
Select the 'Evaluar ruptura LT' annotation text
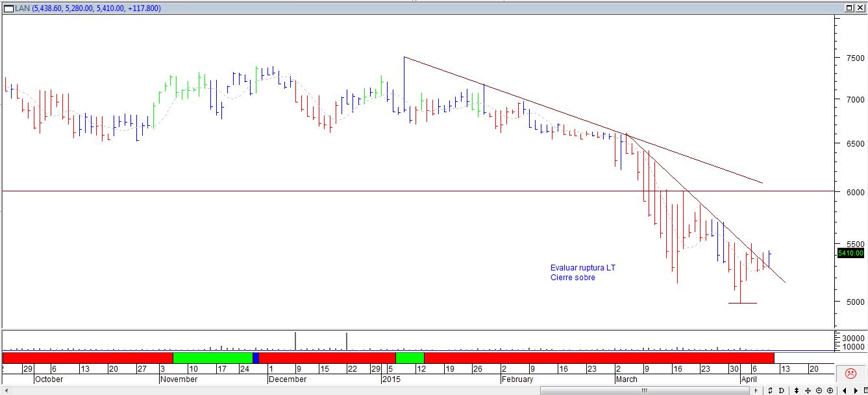click(582, 267)
